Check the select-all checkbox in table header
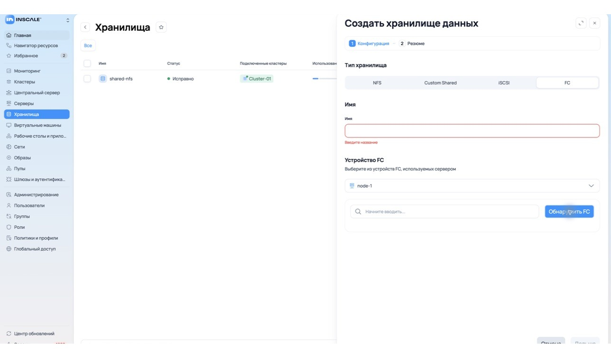 [x=87, y=64]
